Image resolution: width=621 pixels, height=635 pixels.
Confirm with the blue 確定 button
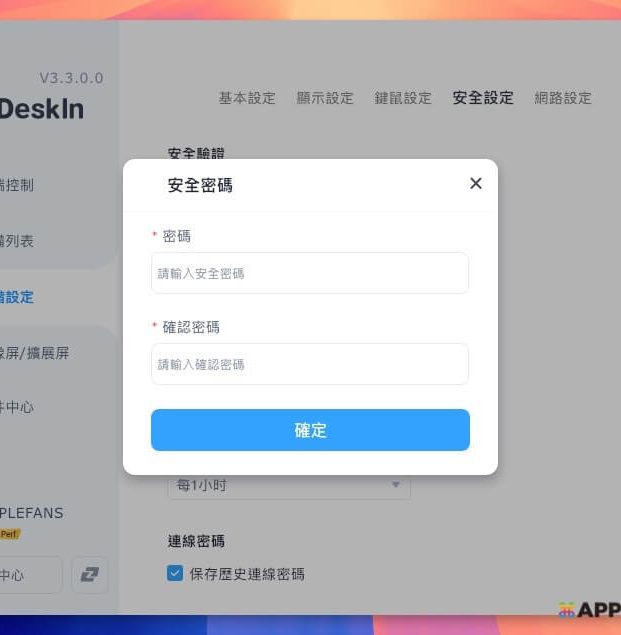coord(310,430)
